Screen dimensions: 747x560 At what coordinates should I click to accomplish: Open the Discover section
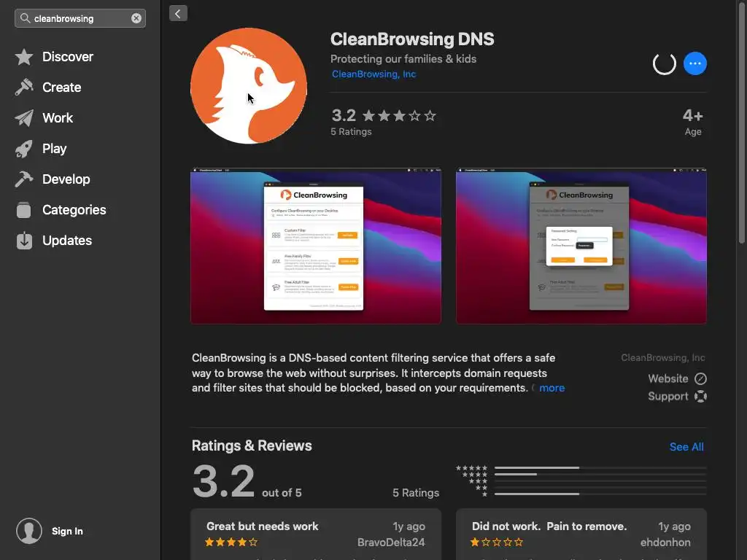[68, 57]
